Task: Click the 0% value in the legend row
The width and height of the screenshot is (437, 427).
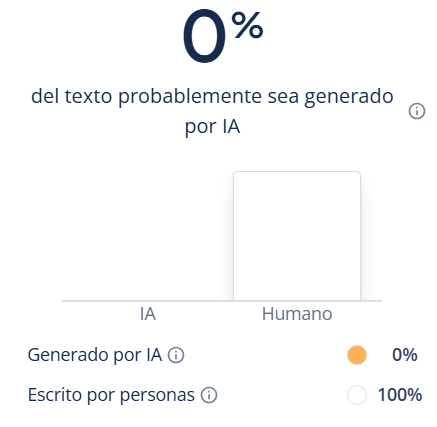Action: [405, 355]
